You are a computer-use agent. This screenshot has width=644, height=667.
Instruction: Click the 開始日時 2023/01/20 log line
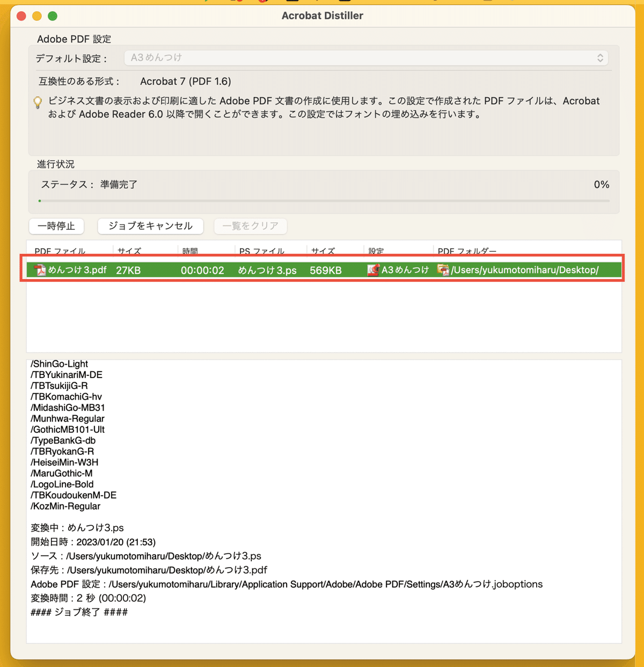click(x=93, y=542)
